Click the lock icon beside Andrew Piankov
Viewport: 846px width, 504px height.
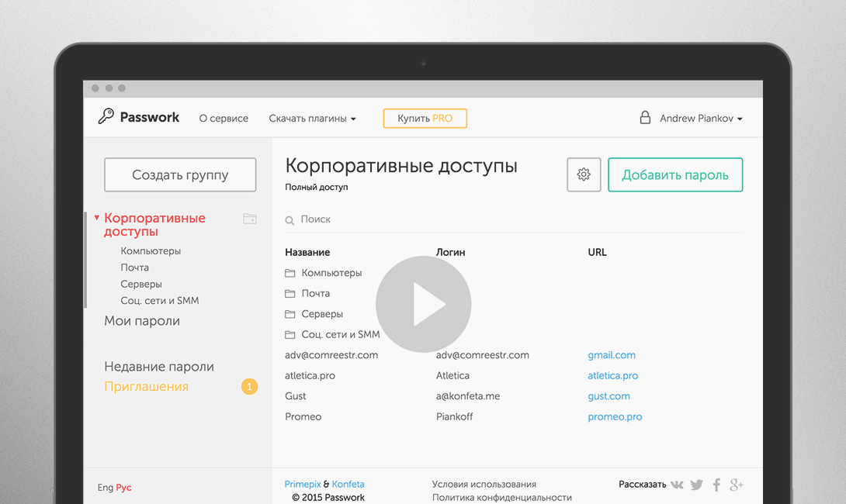pyautogui.click(x=645, y=118)
